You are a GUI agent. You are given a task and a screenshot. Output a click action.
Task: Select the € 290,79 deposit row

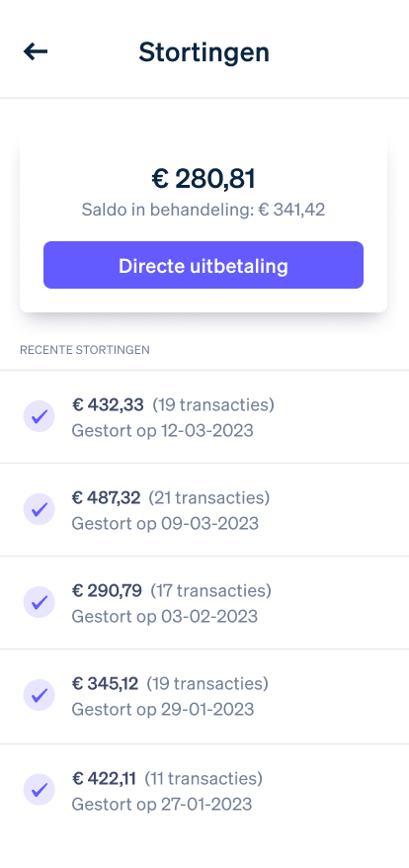pos(204,603)
